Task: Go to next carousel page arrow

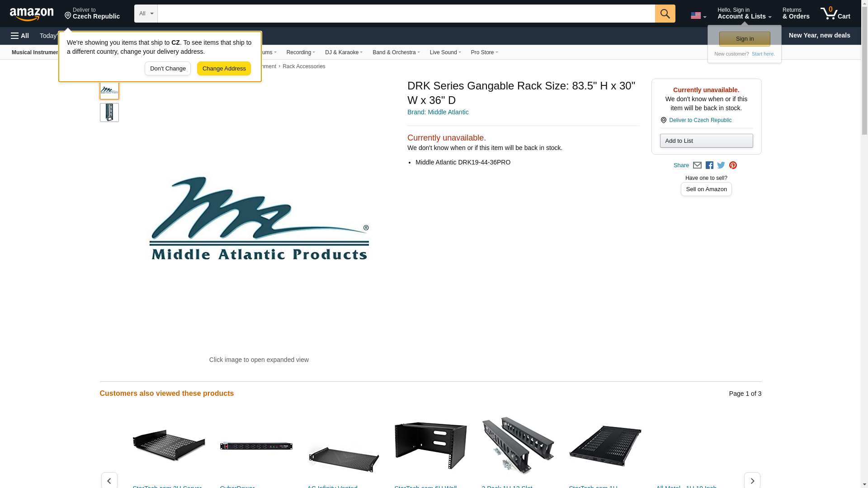Action: (752, 480)
